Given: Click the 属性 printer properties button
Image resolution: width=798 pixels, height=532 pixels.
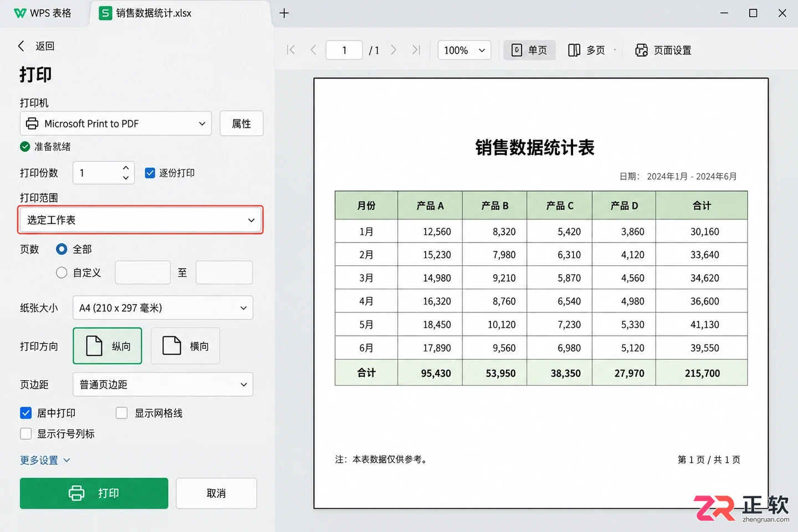Looking at the screenshot, I should coord(242,124).
